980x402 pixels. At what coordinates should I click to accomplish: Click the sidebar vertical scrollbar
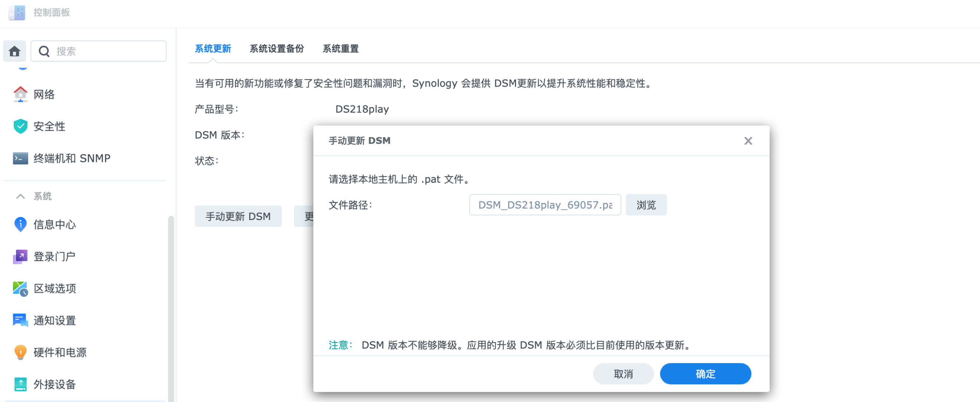coord(171,308)
